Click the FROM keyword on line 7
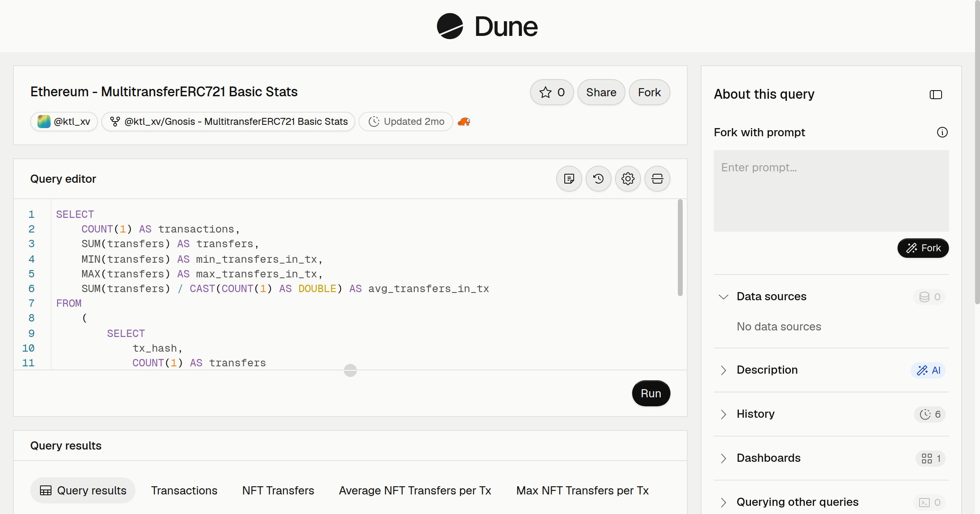 [69, 303]
